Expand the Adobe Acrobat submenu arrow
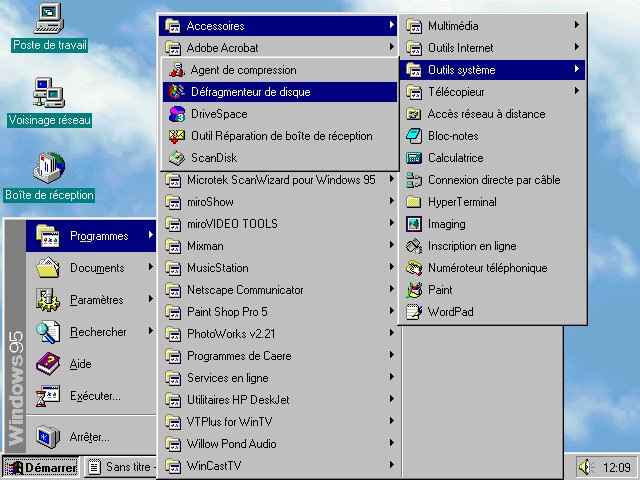Image resolution: width=640 pixels, height=480 pixels. point(391,47)
